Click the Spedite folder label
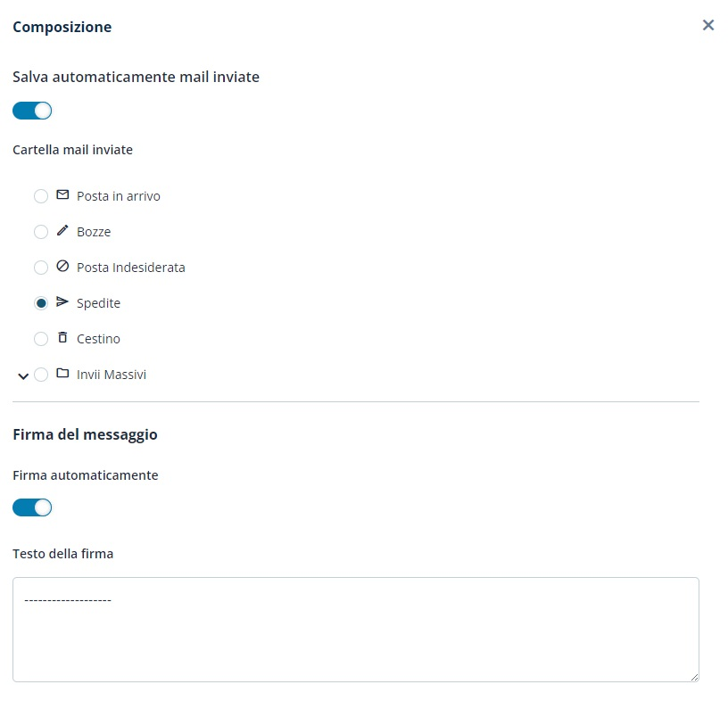Image resolution: width=728 pixels, height=701 pixels. (98, 303)
